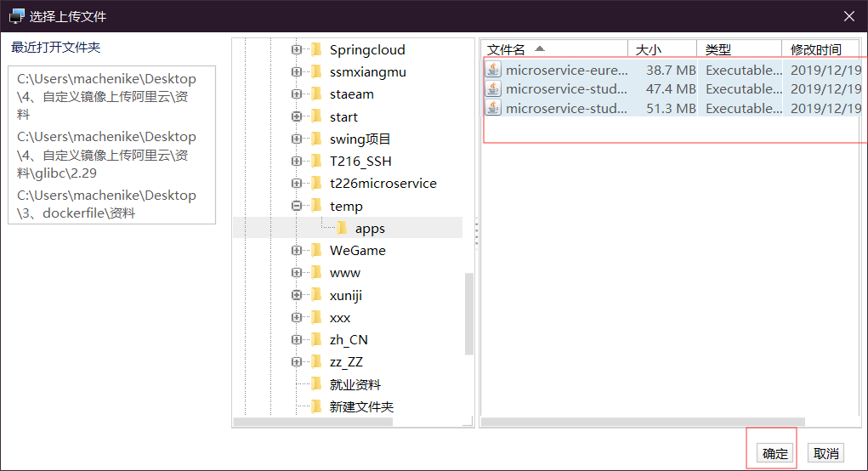Click the t226microservice folder icon
The height and width of the screenshot is (471, 868).
(316, 183)
